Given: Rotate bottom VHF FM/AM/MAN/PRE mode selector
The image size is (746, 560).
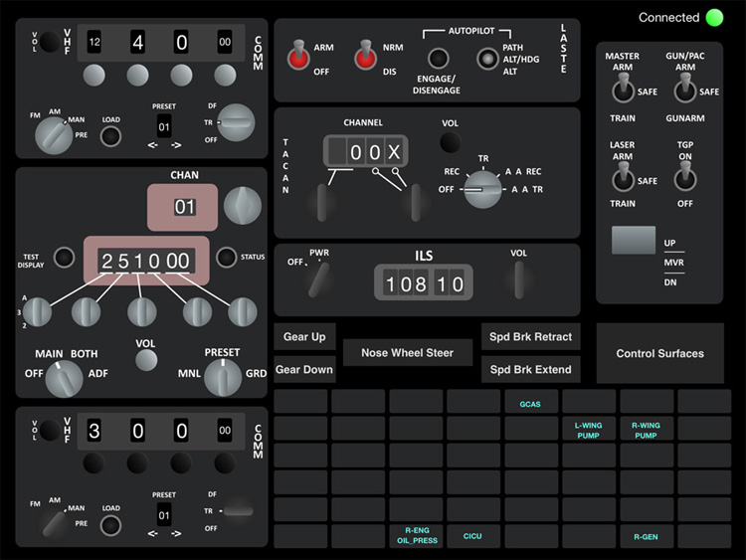Looking at the screenshot, I should 54,523.
